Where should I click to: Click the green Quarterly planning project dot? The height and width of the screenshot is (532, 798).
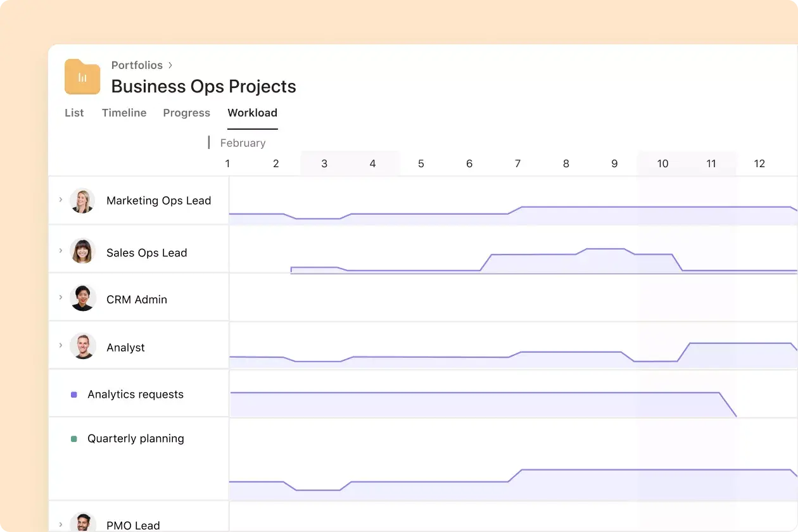74,438
